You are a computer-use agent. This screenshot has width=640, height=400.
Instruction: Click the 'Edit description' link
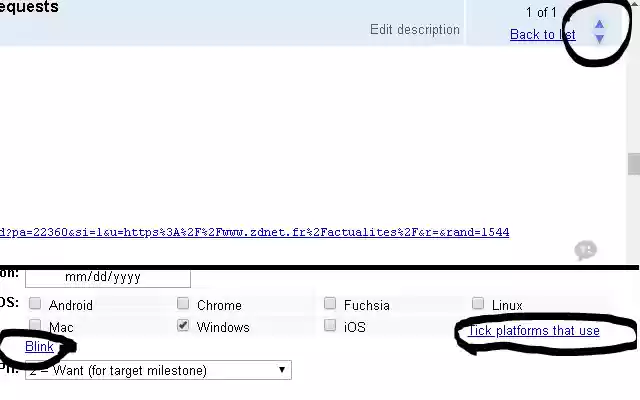415,29
